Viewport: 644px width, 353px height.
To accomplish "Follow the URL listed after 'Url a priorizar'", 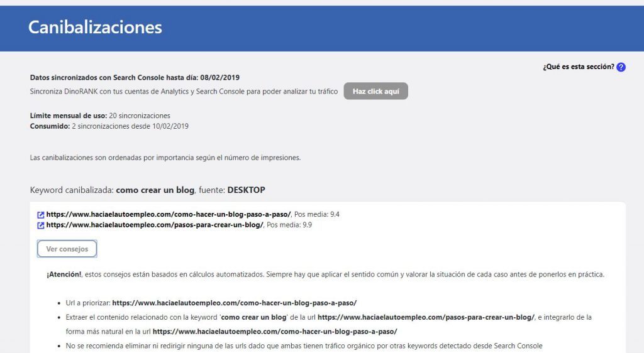I will pos(234,303).
